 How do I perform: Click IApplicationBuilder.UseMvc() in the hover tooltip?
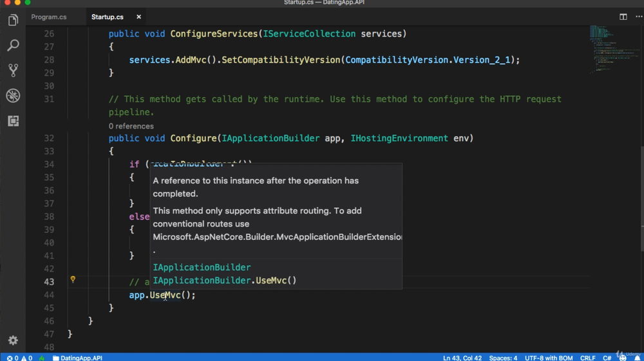click(225, 280)
